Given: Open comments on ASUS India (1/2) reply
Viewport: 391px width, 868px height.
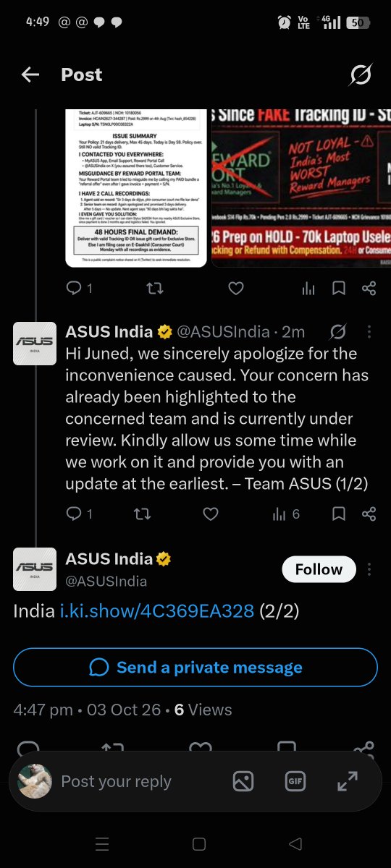Looking at the screenshot, I should [79, 514].
